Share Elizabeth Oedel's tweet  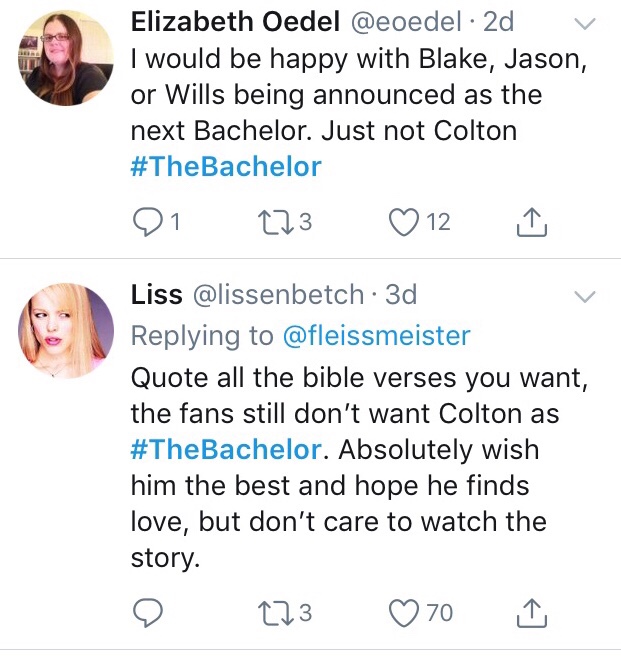tap(533, 224)
